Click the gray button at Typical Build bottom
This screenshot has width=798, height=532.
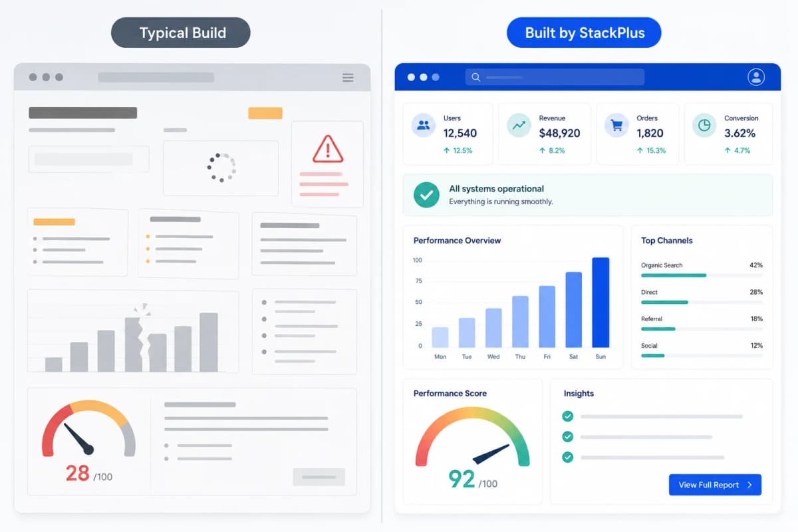click(319, 477)
